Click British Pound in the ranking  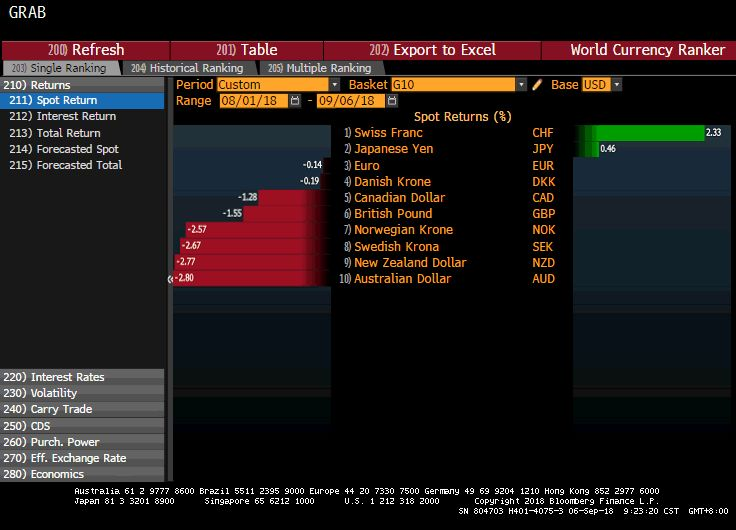393,214
